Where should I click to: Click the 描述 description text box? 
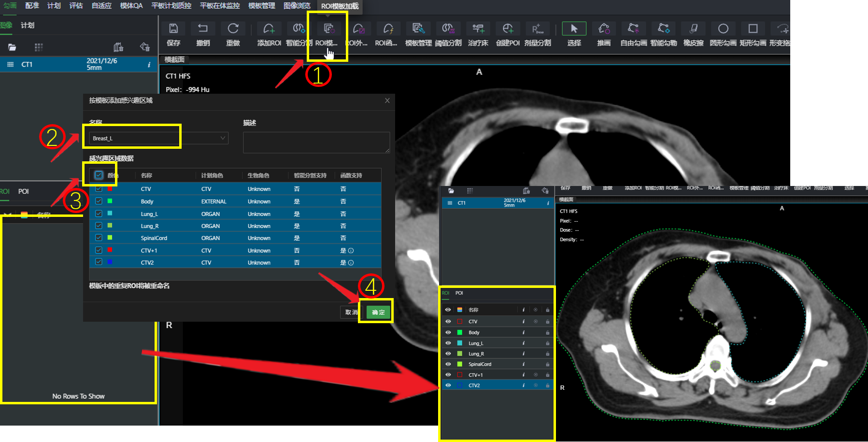pyautogui.click(x=316, y=143)
